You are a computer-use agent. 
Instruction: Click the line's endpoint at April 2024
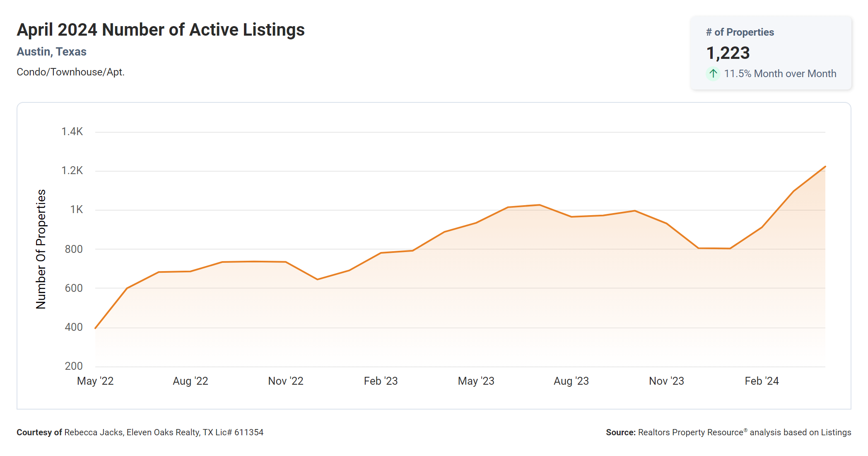825,167
